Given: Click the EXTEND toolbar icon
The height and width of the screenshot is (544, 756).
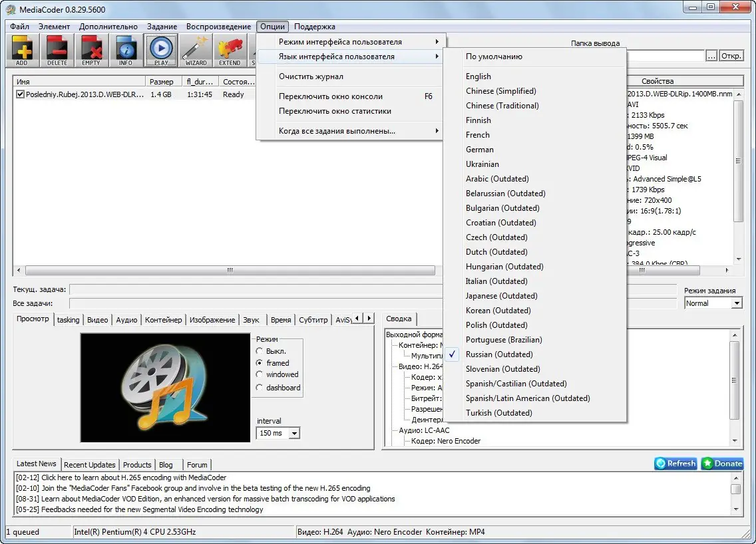Looking at the screenshot, I should tap(230, 50).
